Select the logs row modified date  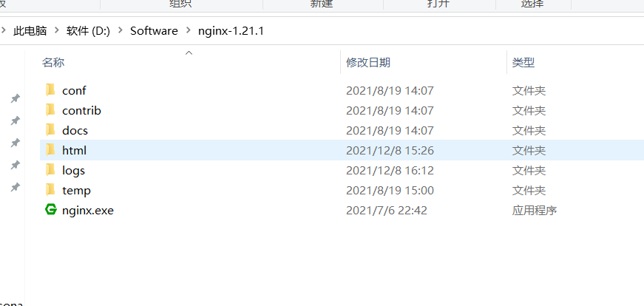[x=390, y=170]
